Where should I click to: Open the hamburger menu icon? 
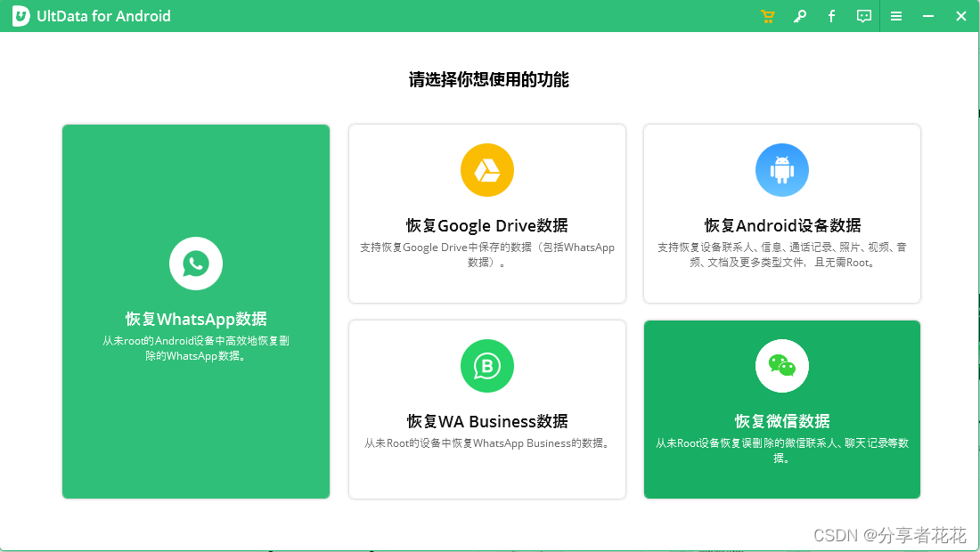point(896,16)
